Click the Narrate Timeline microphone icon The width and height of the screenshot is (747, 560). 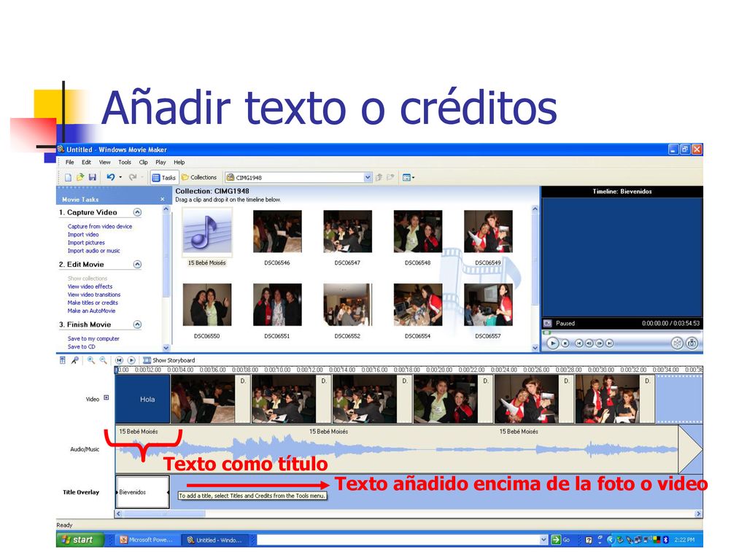pyautogui.click(x=75, y=360)
